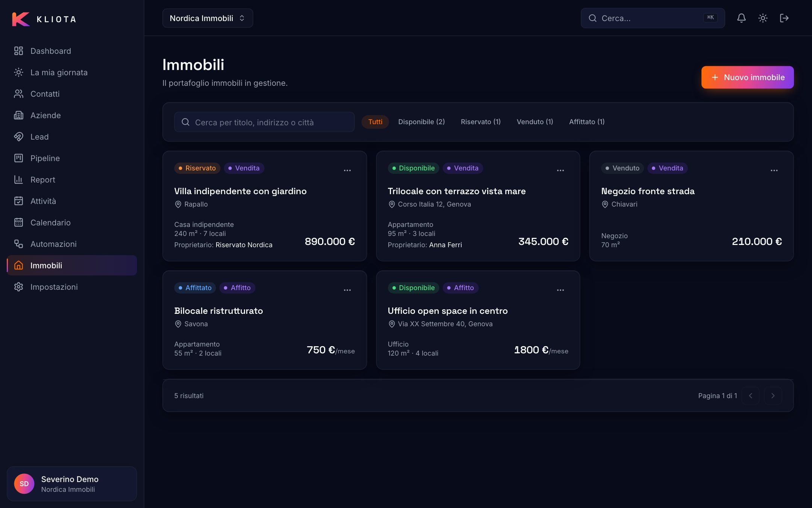Viewport: 812px width, 508px height.
Task: Open Trilocale con terrazzo vista mare title
Action: pos(456,191)
